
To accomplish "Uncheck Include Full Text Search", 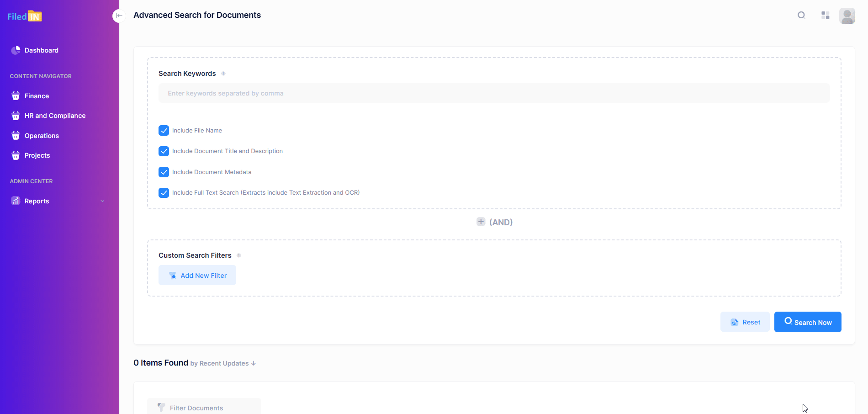I will point(164,193).
